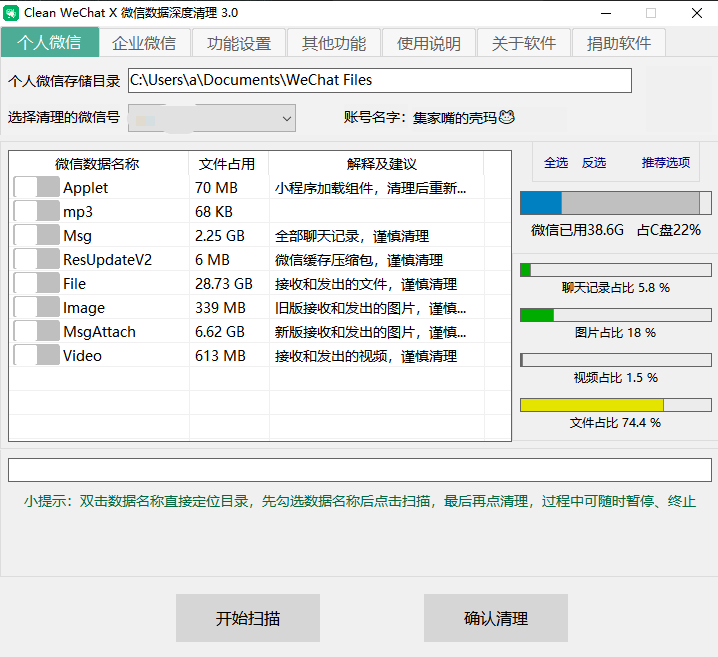Click the yellow 文件占比 progress bar

coord(615,405)
